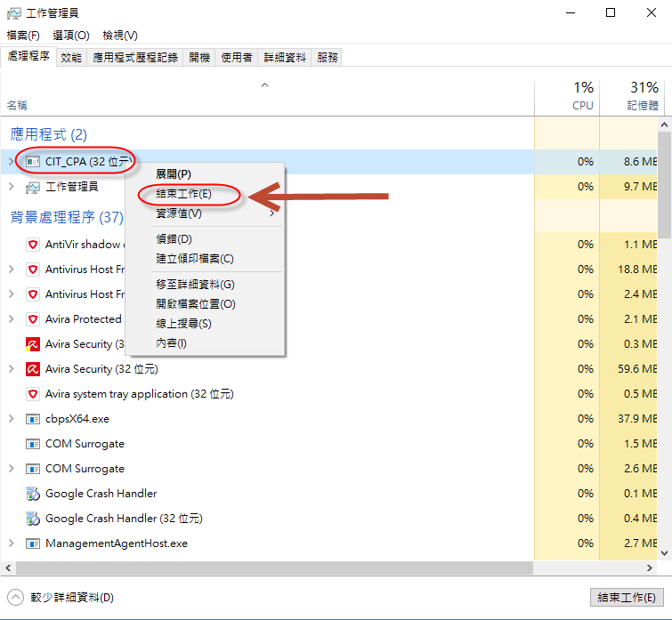672x620 pixels.
Task: Sort by the CPU column header
Action: tap(566, 96)
